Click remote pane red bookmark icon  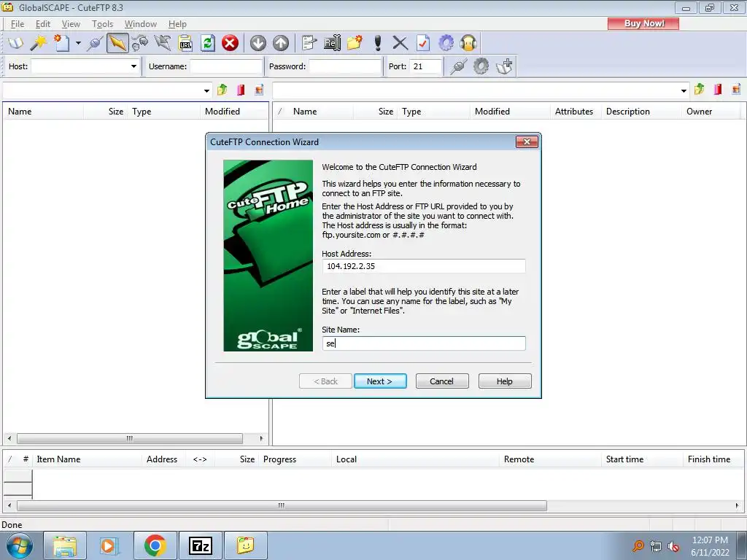click(x=718, y=89)
